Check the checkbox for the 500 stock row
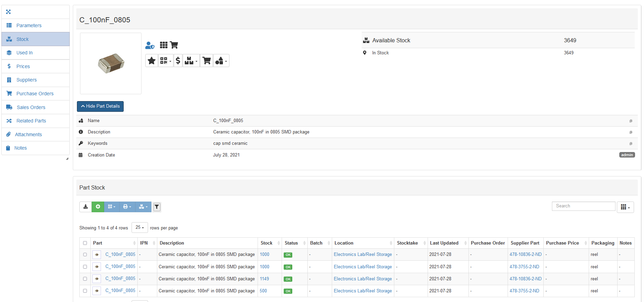This screenshot has width=644, height=302. 85,291
